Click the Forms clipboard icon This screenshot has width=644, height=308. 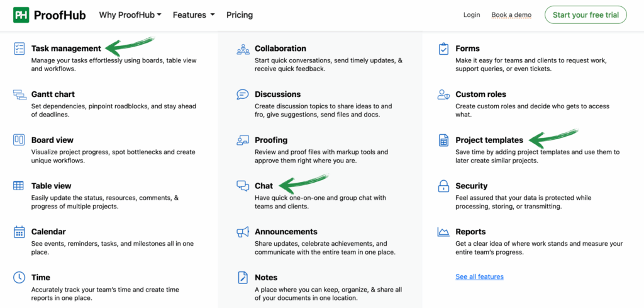click(443, 48)
